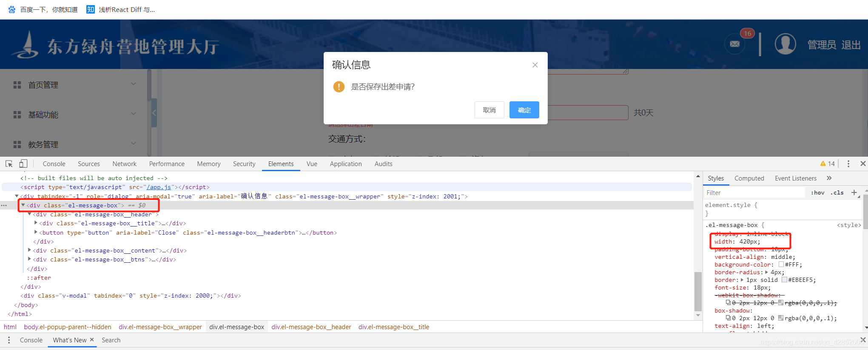Open the Network tab
868x350 pixels.
(x=125, y=164)
